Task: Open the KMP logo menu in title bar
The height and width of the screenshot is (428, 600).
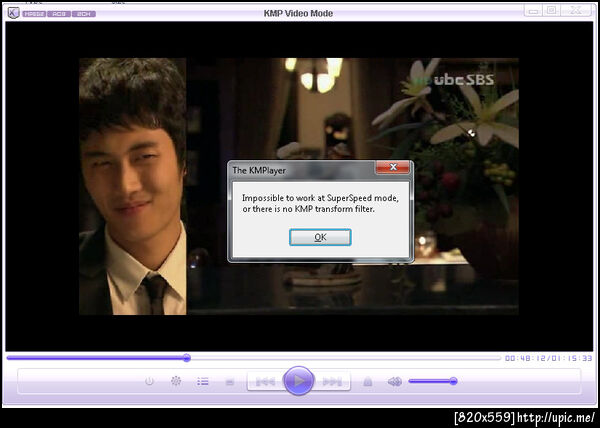Action: click(13, 13)
